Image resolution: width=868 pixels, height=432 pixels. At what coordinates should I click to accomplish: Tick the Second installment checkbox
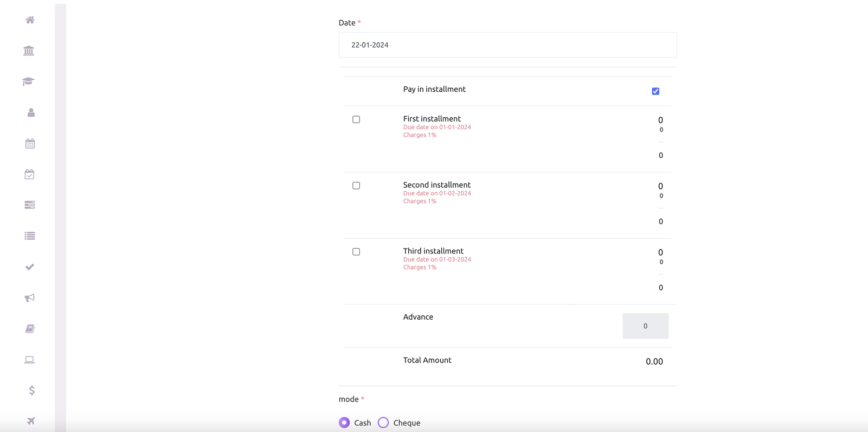(x=356, y=186)
